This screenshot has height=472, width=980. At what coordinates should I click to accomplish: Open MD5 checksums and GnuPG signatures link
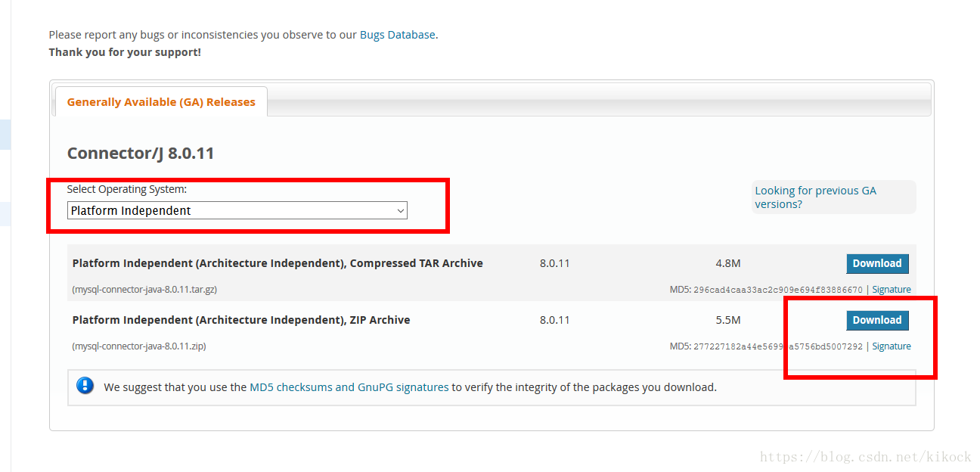coord(349,387)
